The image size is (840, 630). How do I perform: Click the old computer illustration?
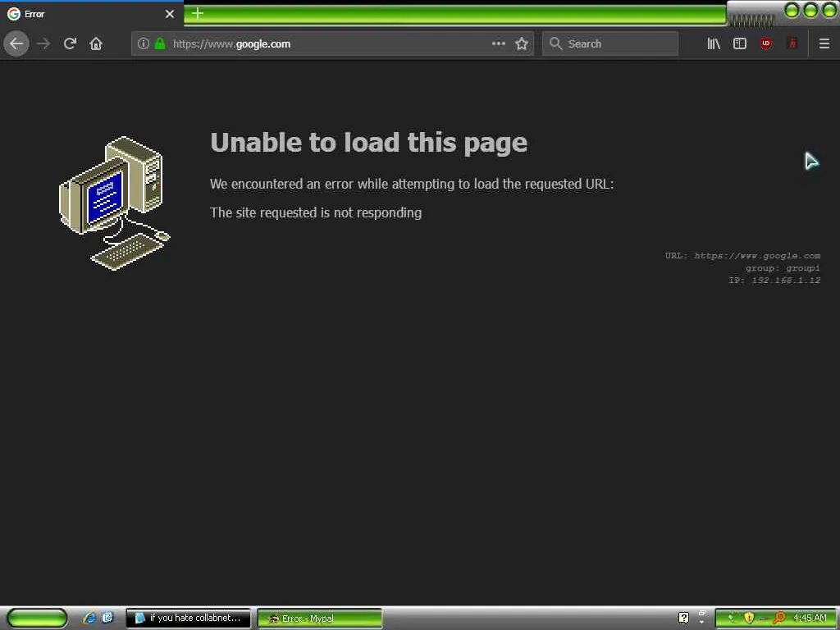115,203
